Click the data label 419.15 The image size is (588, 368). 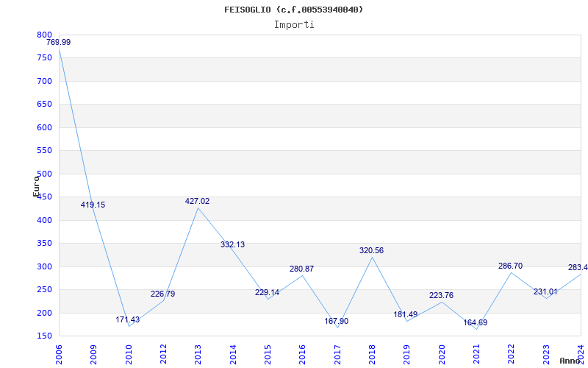click(x=93, y=205)
